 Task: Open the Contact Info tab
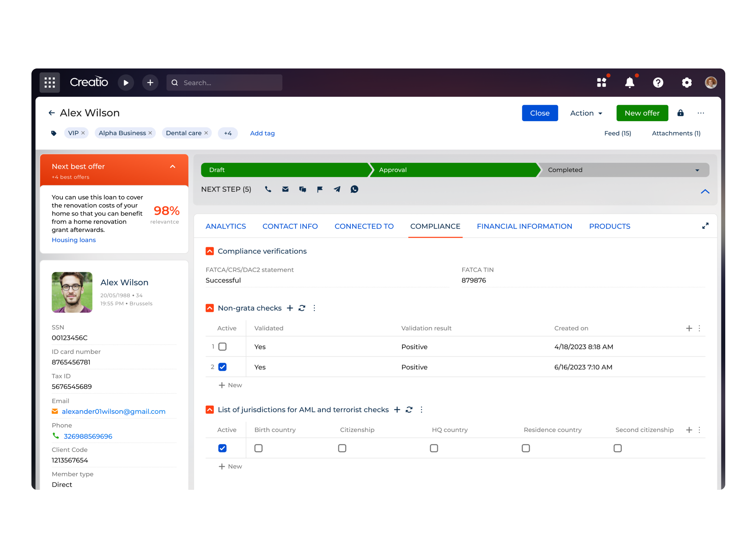(290, 226)
